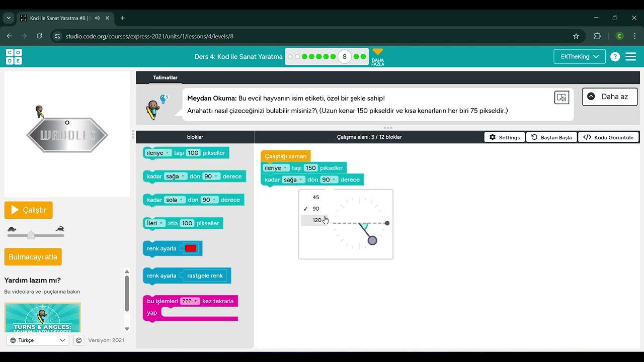
Task: Open the last green level bubble
Action: coord(363,57)
